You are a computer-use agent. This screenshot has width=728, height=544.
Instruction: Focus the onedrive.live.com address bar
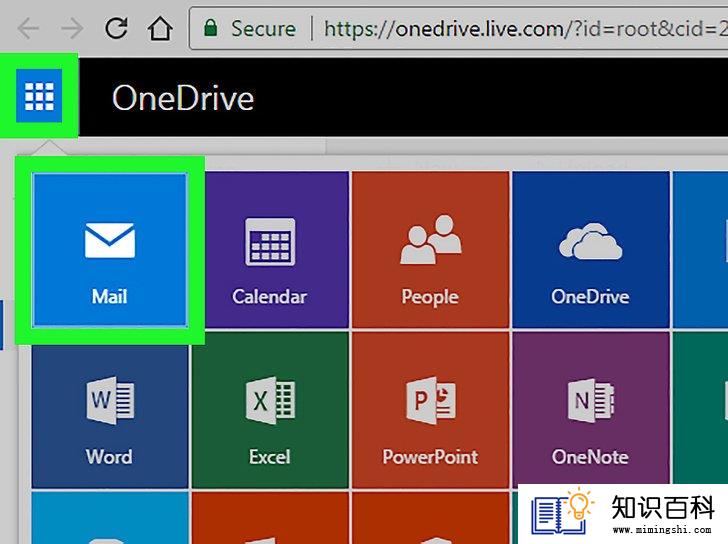[459, 28]
